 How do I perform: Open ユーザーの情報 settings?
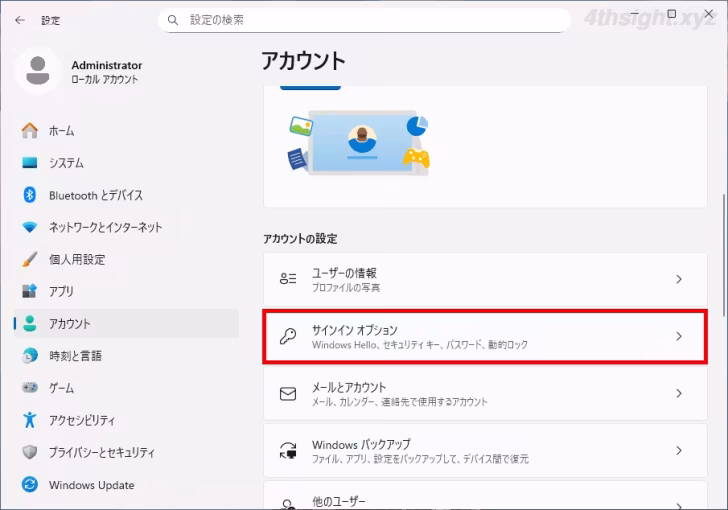click(485, 279)
